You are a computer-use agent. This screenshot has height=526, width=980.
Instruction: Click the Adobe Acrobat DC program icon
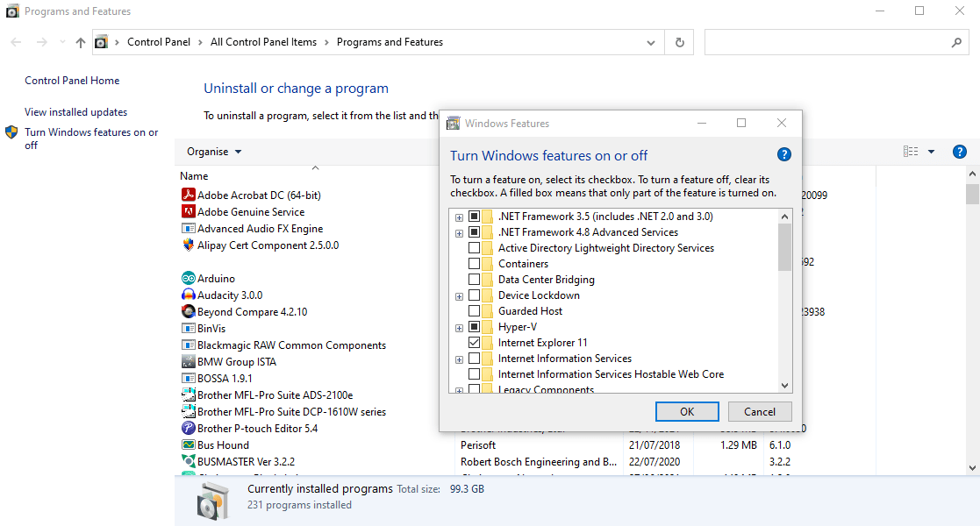[188, 195]
